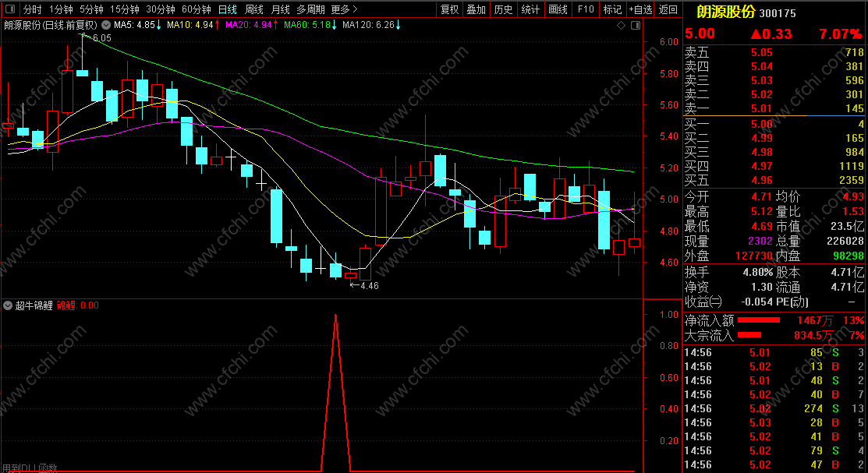
Task: Expand the 更多 periods menu
Action: click(345, 9)
